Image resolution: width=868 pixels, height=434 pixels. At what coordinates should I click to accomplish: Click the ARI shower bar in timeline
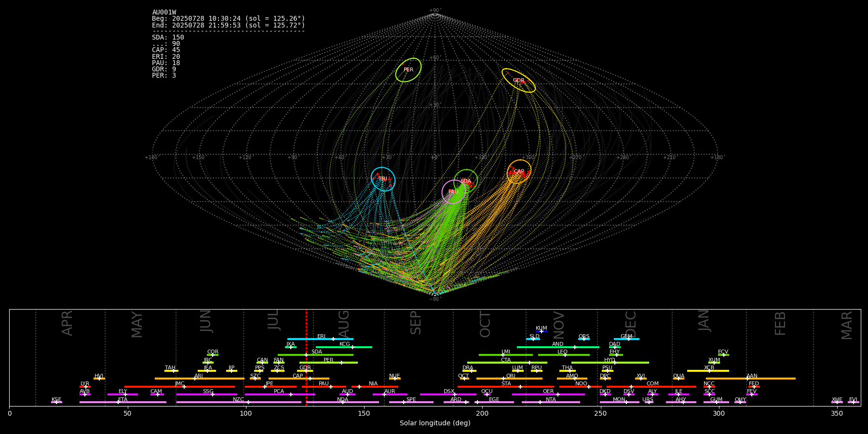[x=199, y=379]
